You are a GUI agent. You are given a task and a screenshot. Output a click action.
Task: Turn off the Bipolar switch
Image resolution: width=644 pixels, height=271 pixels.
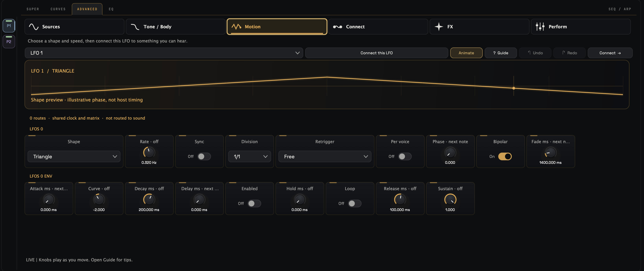[505, 157]
